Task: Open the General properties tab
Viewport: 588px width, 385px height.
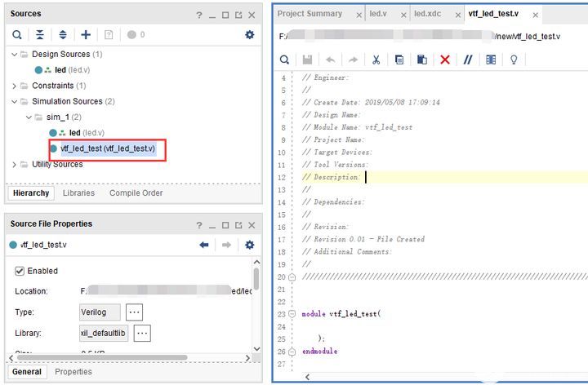Action: 27,372
